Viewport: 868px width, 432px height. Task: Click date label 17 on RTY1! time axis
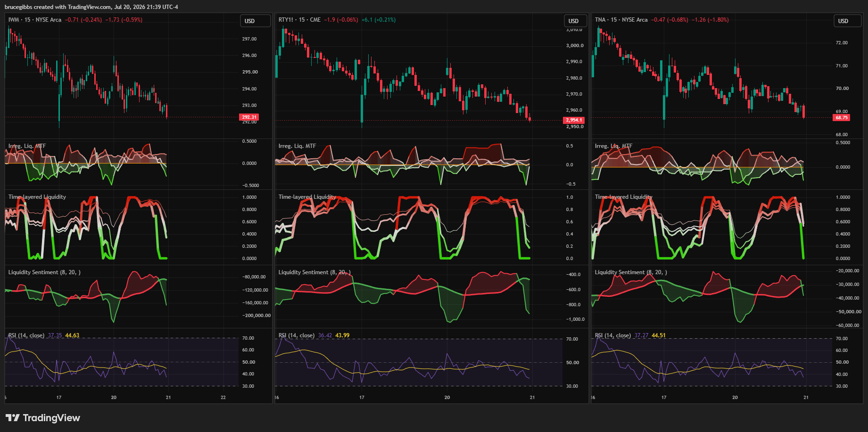click(362, 398)
